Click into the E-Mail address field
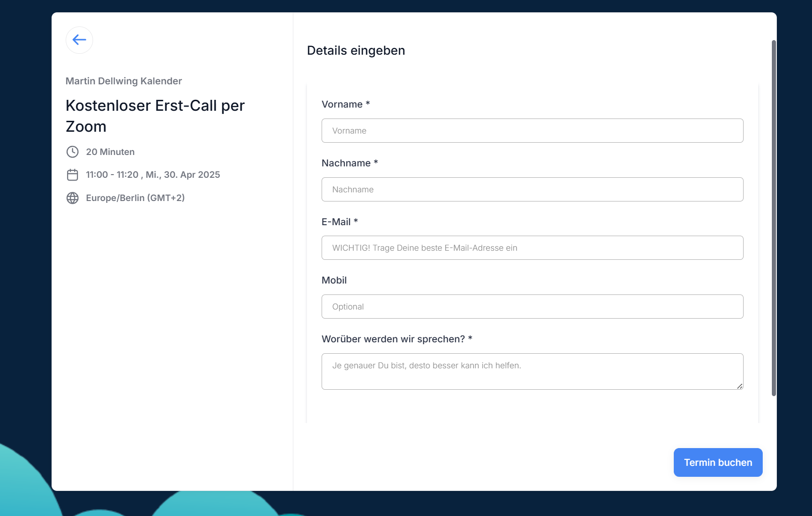 pyautogui.click(x=532, y=248)
